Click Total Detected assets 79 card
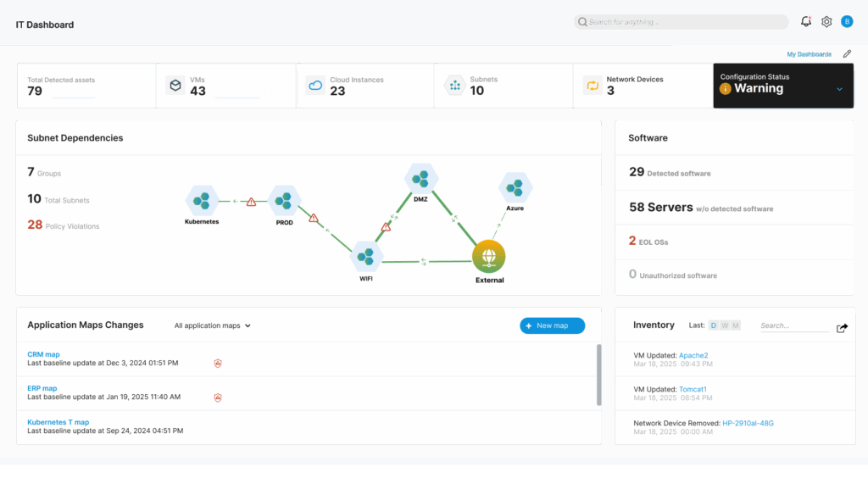The image size is (868, 478). pyautogui.click(x=86, y=86)
